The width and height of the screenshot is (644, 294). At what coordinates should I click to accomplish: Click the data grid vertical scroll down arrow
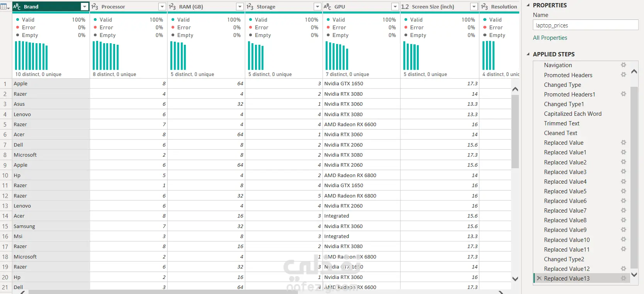point(515,279)
